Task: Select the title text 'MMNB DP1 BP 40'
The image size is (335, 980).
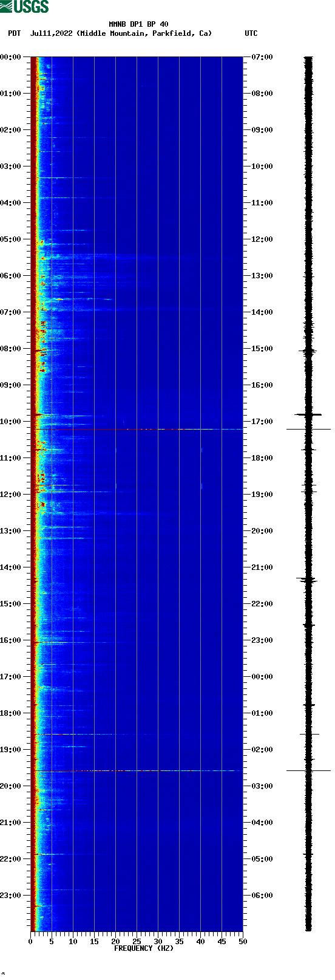Action: tap(138, 24)
